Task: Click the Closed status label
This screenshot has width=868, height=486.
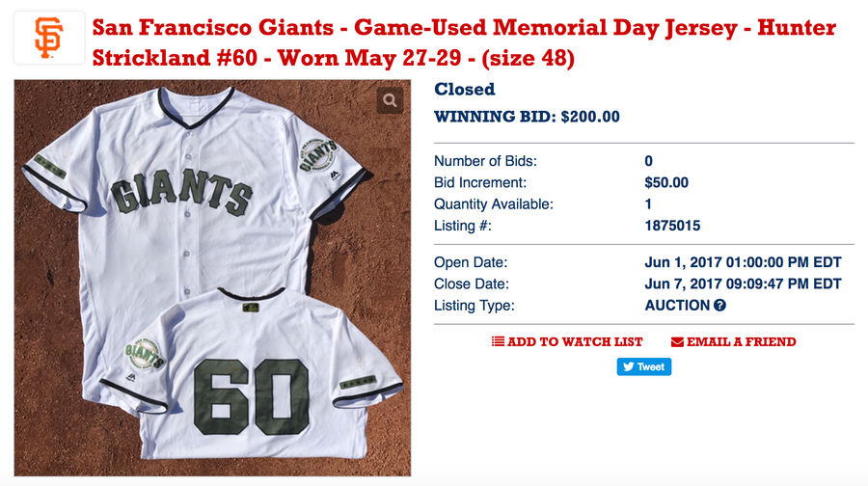Action: (x=465, y=89)
